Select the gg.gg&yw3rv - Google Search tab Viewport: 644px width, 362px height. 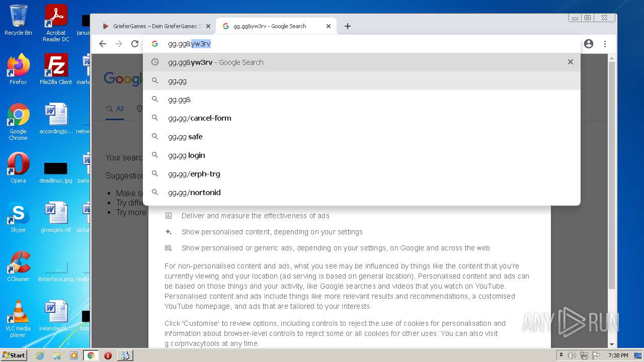(x=276, y=26)
